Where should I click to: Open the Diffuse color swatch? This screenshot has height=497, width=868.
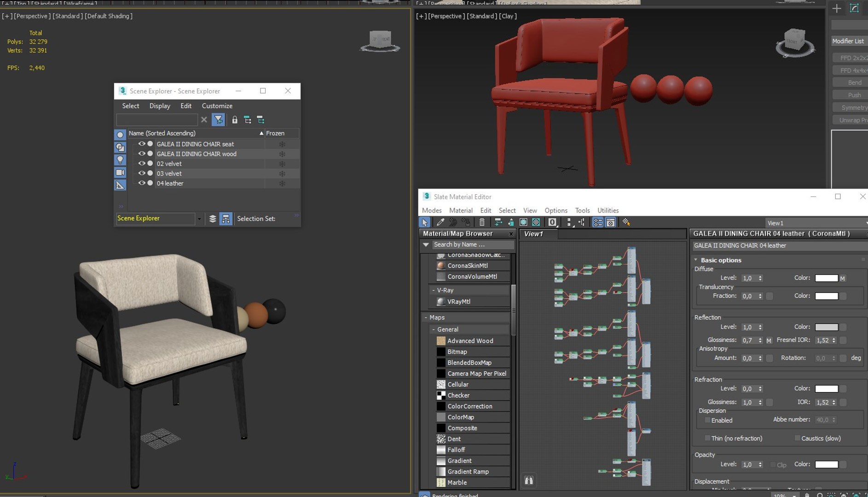pyautogui.click(x=827, y=278)
